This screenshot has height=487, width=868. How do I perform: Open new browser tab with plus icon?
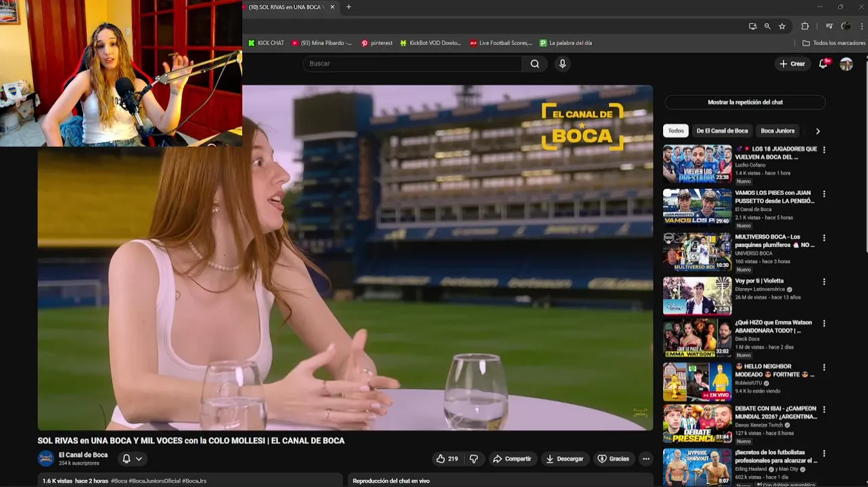(348, 7)
